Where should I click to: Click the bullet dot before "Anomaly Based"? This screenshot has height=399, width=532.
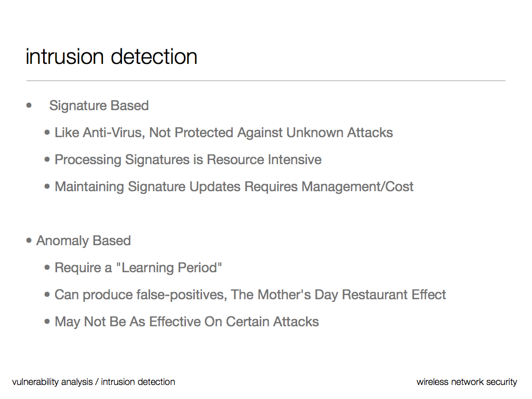29,241
